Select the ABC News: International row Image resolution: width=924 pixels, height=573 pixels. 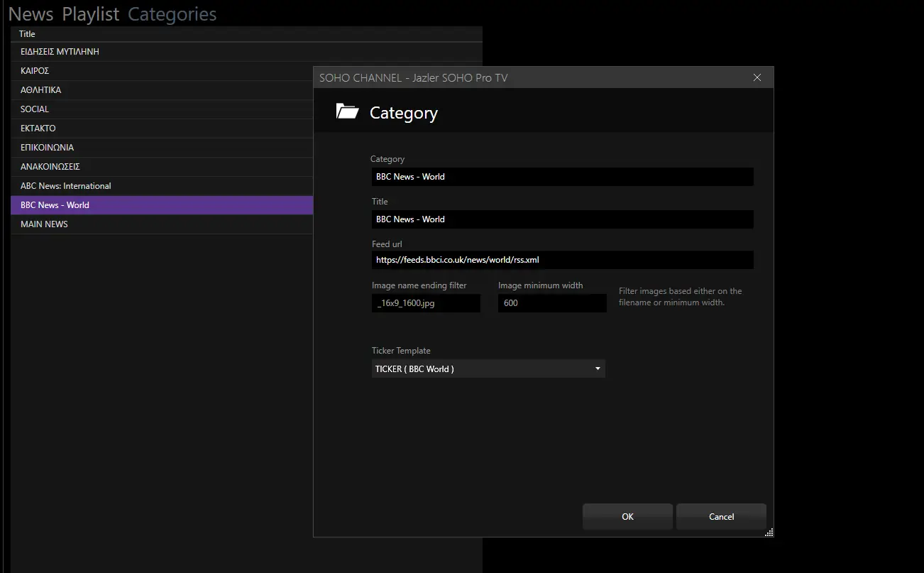tap(162, 186)
